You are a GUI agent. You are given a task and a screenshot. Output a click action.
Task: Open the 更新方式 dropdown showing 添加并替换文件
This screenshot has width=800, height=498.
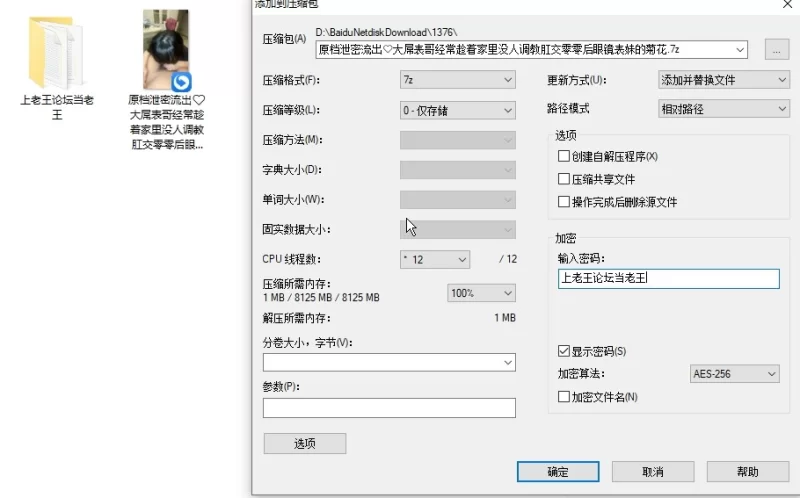point(723,80)
